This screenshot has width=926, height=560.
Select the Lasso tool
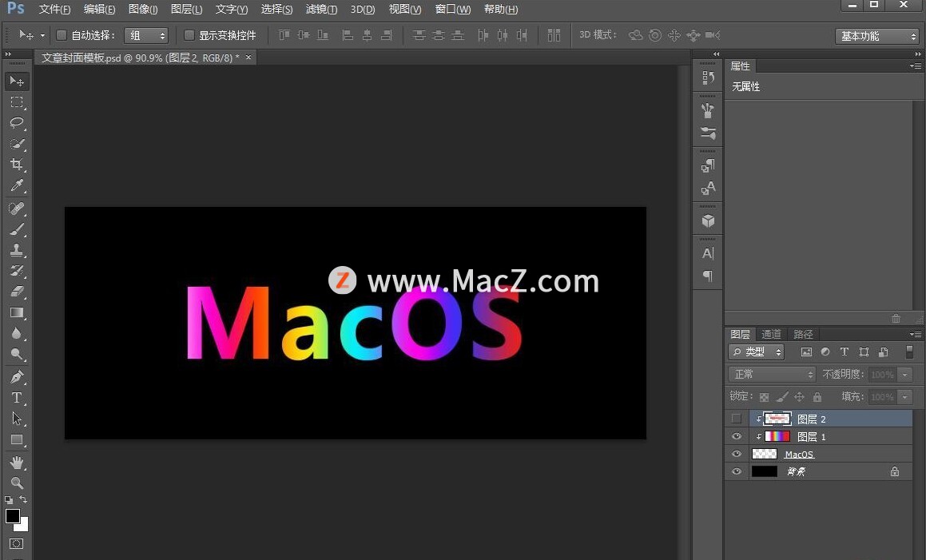tap(17, 123)
